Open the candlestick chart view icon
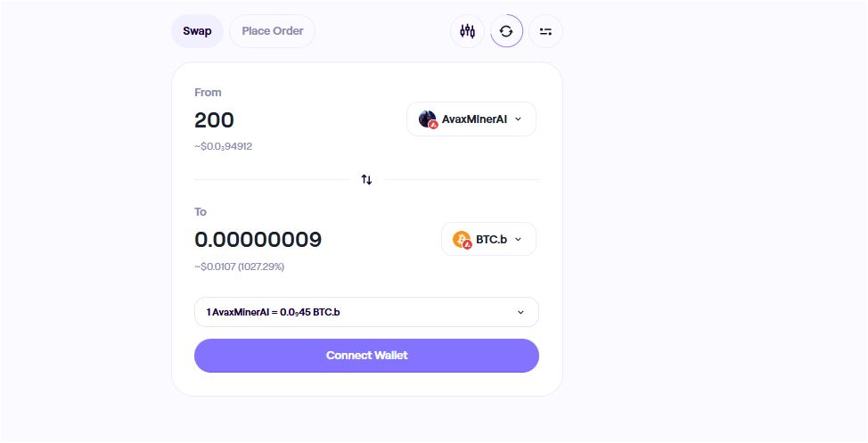The height and width of the screenshot is (443, 868). point(467,31)
